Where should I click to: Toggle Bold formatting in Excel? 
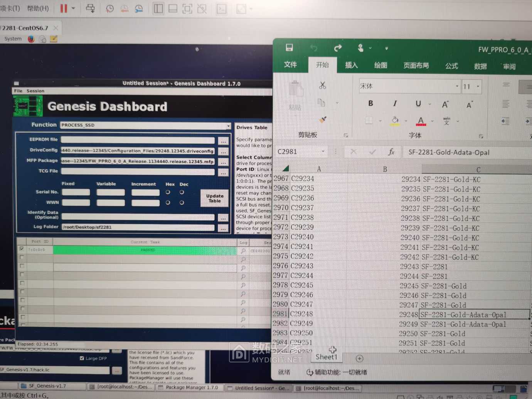[x=370, y=103]
